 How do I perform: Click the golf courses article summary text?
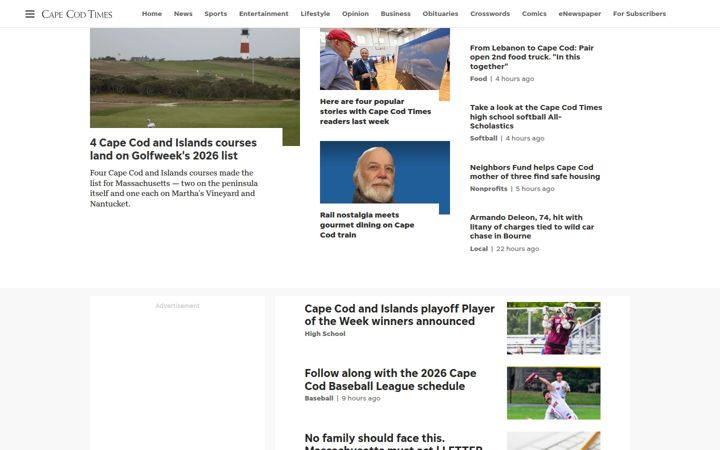174,188
